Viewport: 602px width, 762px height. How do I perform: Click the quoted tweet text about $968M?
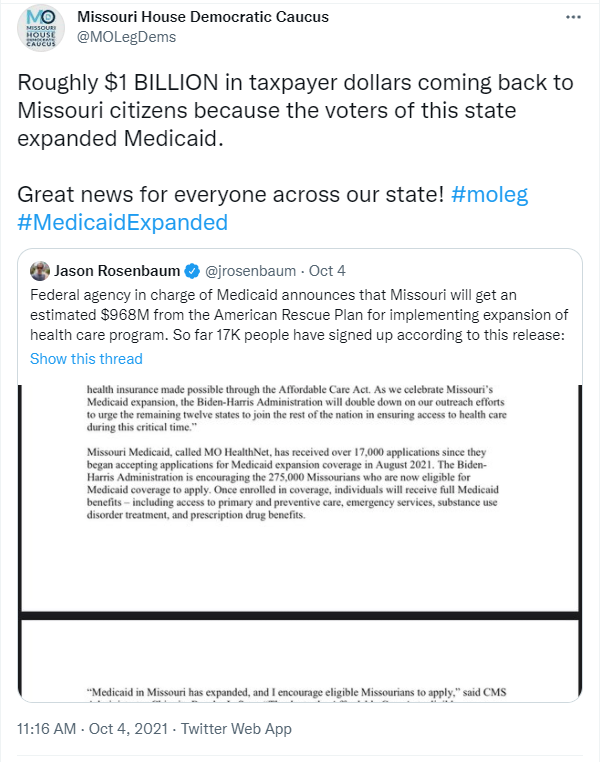point(299,315)
